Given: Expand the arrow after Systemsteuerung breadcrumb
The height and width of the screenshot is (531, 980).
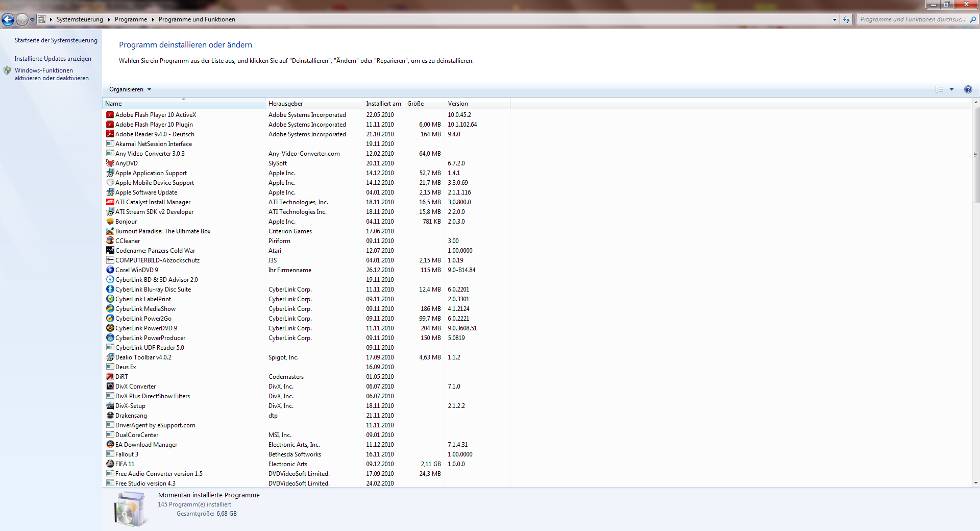Looking at the screenshot, I should [x=109, y=19].
